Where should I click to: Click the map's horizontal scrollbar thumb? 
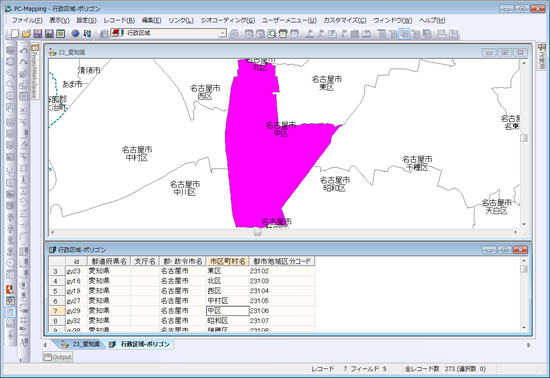(x=257, y=232)
